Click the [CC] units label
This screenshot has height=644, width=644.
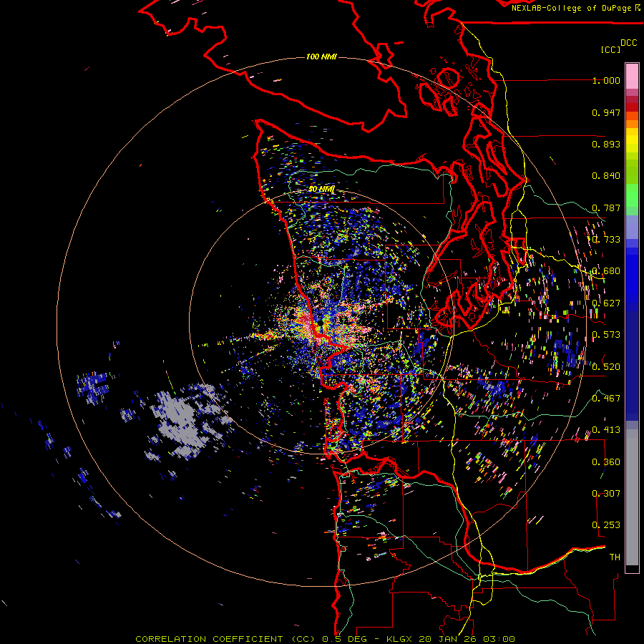point(611,49)
